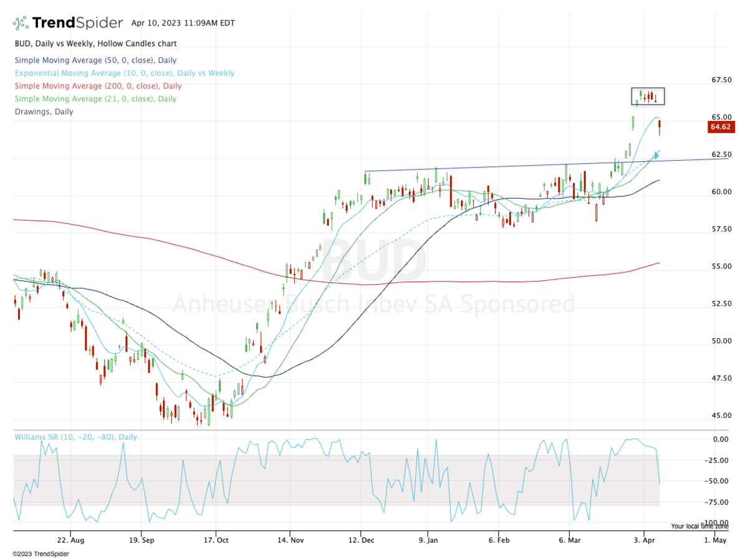
Task: Click the -50.00 Williams %R axis level
Action: [x=720, y=481]
